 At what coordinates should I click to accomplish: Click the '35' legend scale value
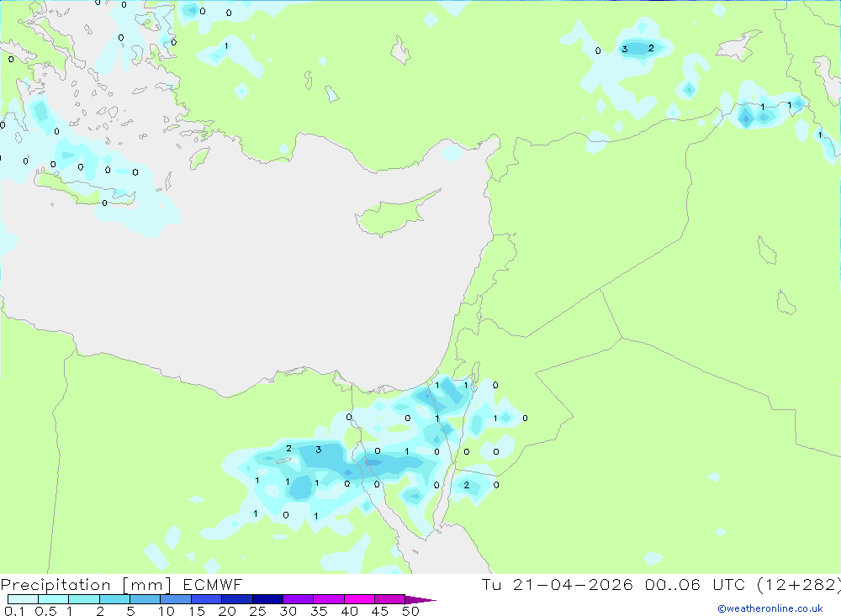click(319, 611)
